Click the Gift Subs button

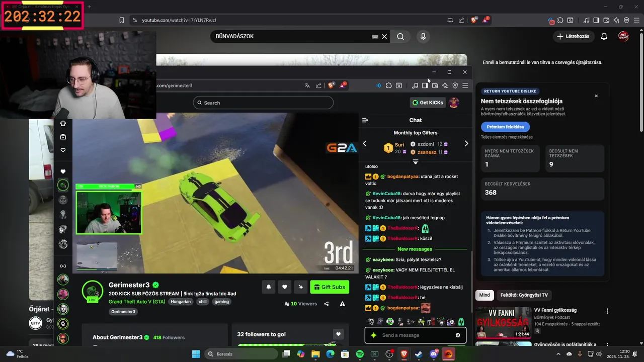tap(330, 287)
